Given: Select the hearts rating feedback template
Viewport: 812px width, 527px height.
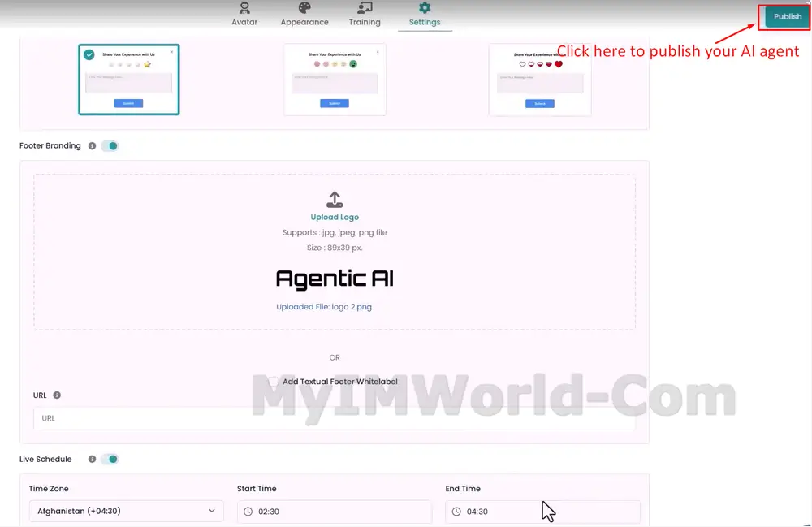Looking at the screenshot, I should (540, 80).
